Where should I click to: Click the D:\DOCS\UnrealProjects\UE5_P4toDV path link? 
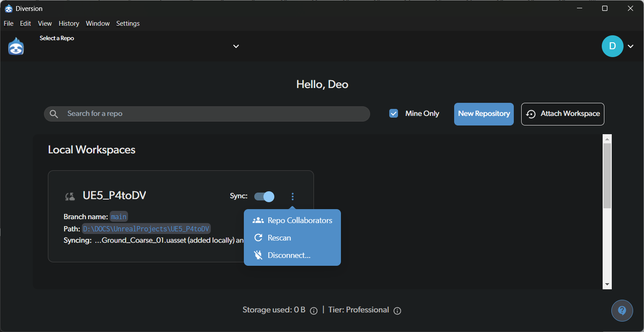click(x=146, y=229)
